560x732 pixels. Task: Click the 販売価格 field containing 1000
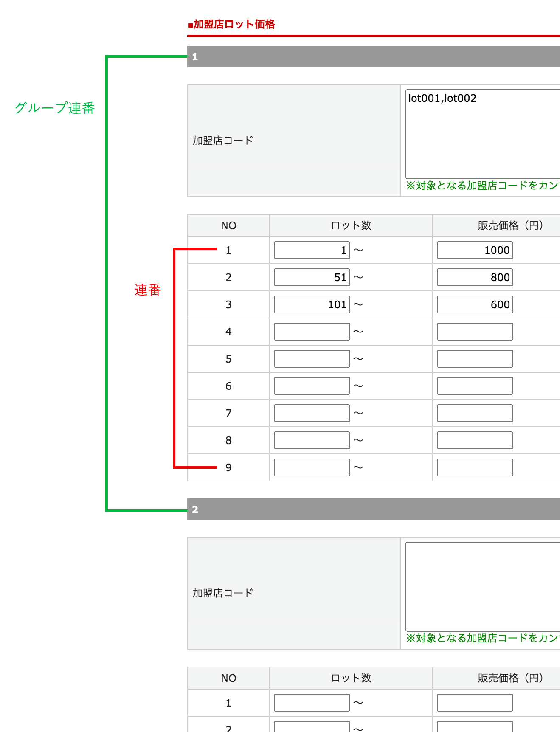475,250
